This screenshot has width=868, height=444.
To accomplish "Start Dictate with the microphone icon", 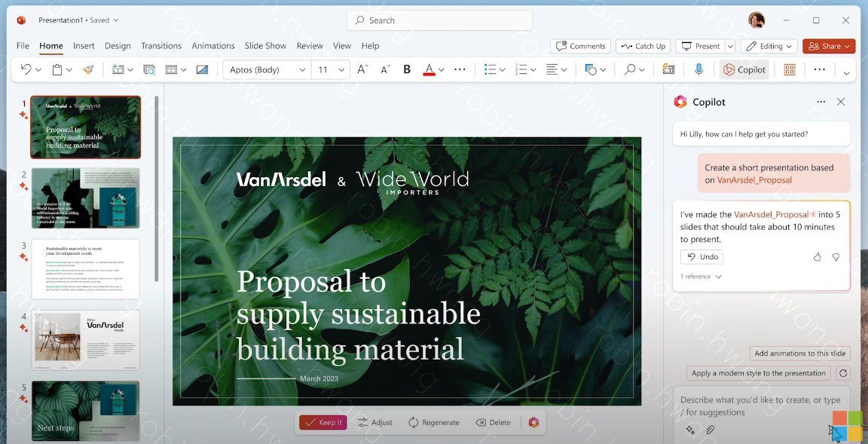I will point(698,69).
